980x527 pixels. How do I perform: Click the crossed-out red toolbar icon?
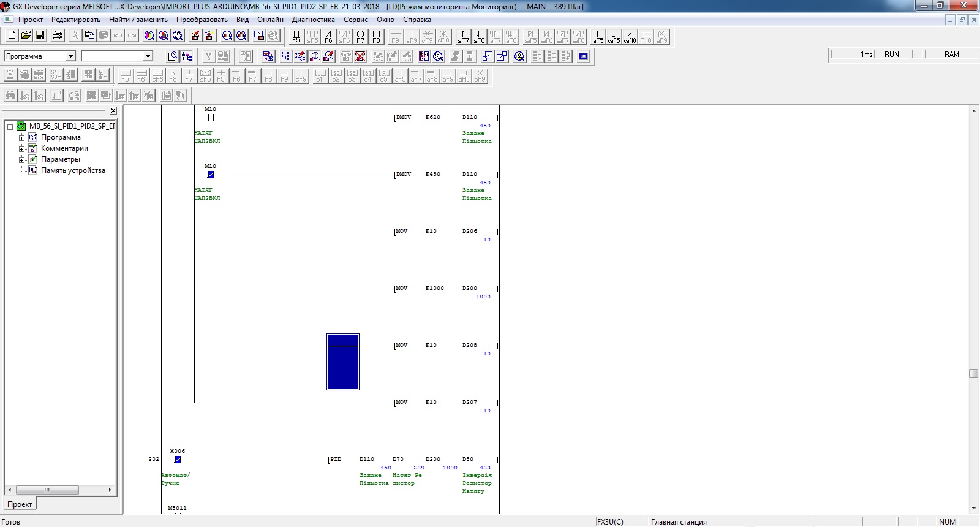(x=361, y=56)
